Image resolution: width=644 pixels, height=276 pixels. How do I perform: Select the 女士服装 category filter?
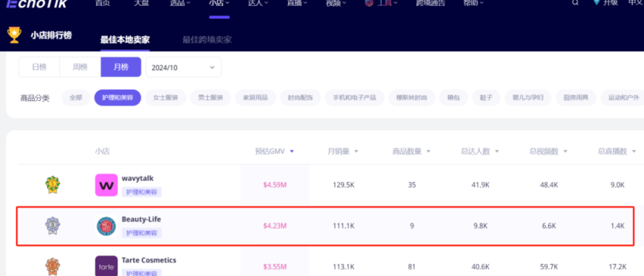pyautogui.click(x=165, y=98)
